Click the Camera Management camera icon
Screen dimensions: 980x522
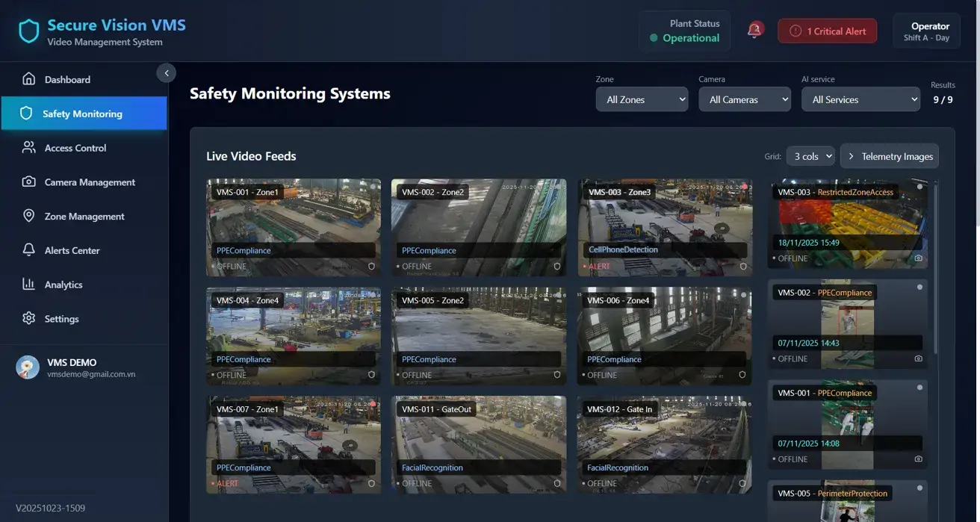[x=29, y=181]
